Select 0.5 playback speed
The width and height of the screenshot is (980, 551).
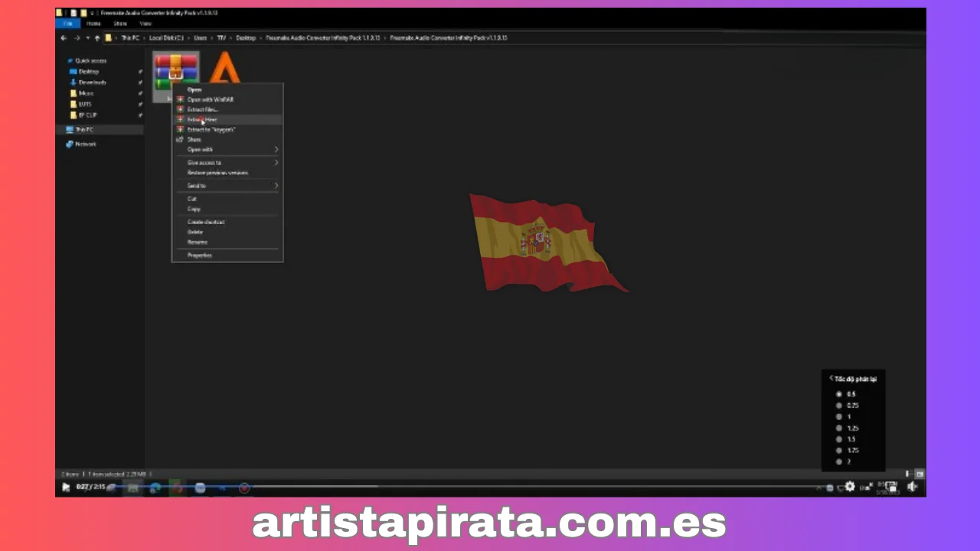point(846,394)
